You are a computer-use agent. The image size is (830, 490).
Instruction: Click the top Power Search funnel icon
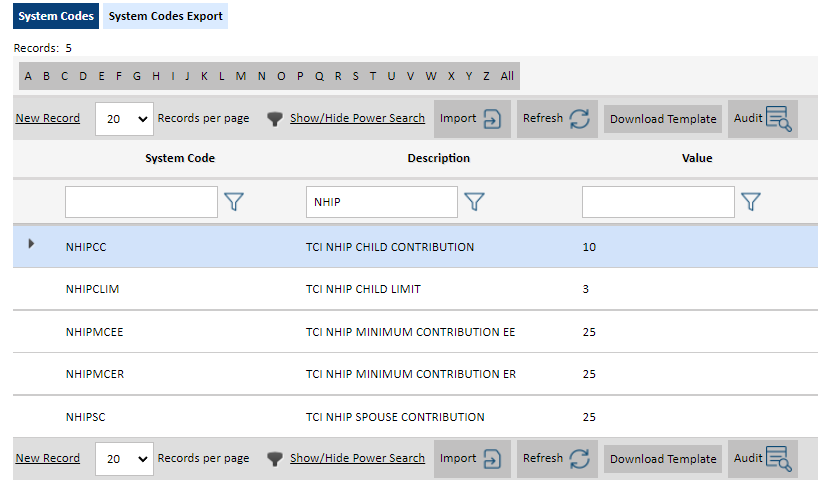point(275,119)
